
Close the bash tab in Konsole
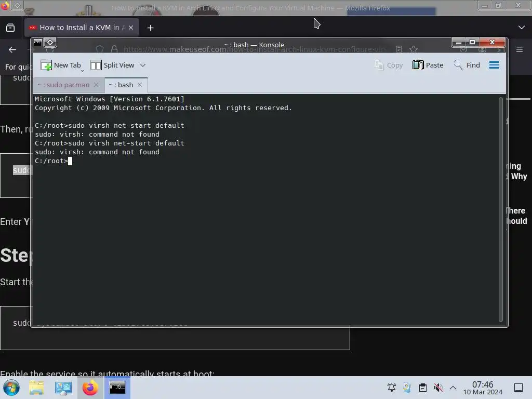click(x=140, y=85)
